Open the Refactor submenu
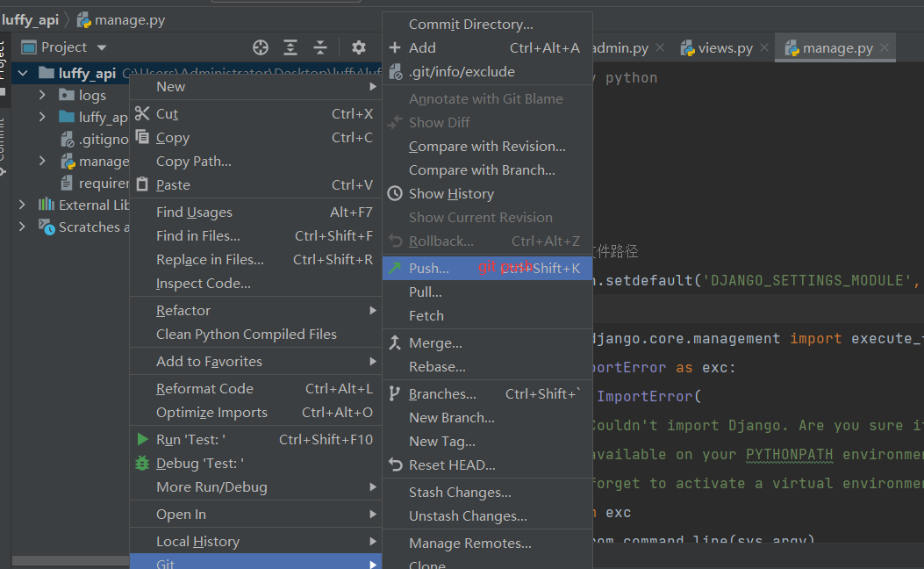 (x=255, y=310)
